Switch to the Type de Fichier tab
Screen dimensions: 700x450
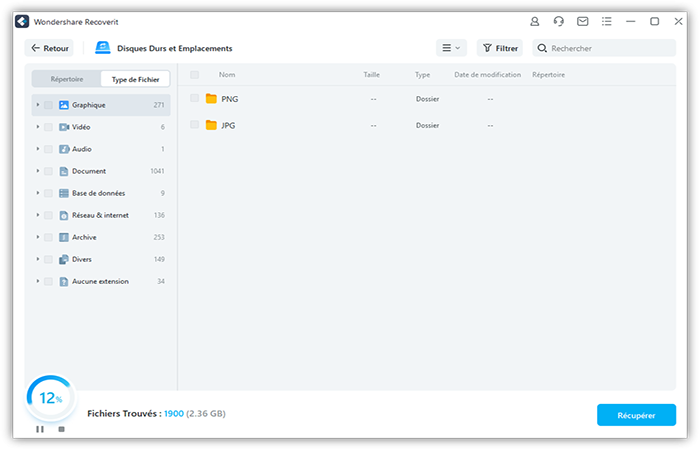tap(135, 79)
